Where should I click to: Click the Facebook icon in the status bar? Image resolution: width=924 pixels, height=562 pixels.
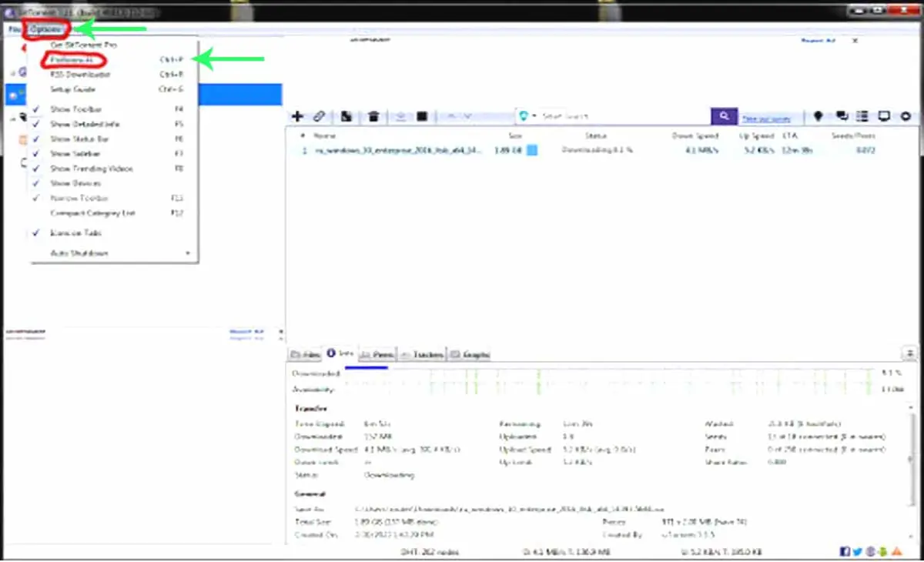click(x=845, y=551)
